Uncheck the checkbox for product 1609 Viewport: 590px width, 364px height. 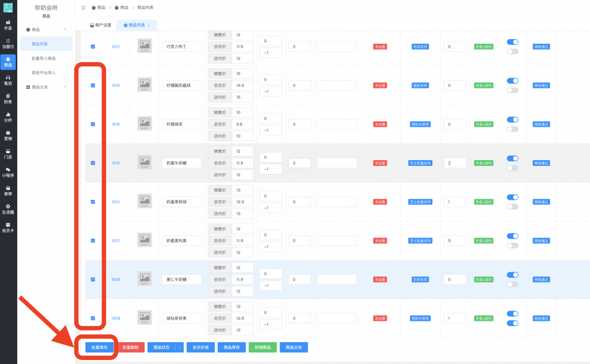click(x=93, y=279)
